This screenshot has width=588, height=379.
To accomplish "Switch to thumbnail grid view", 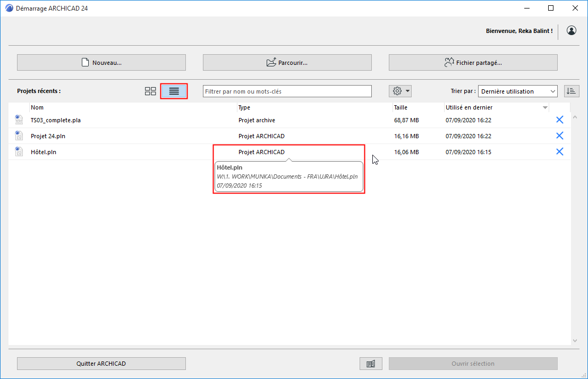I will (x=150, y=91).
